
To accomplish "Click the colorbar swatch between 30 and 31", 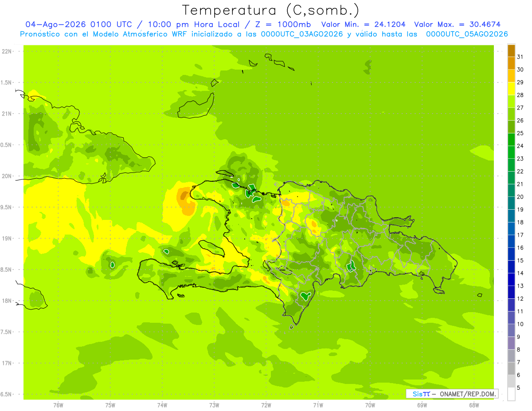I will point(511,63).
